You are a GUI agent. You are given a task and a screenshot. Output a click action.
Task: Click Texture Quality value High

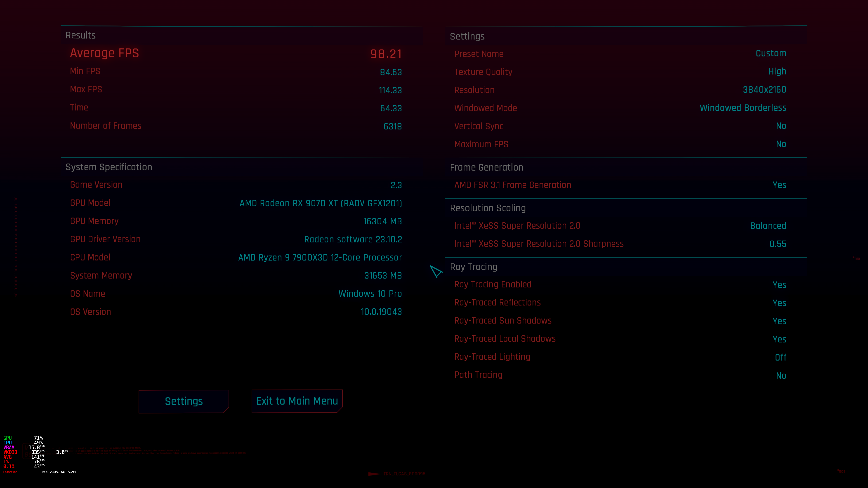point(777,71)
